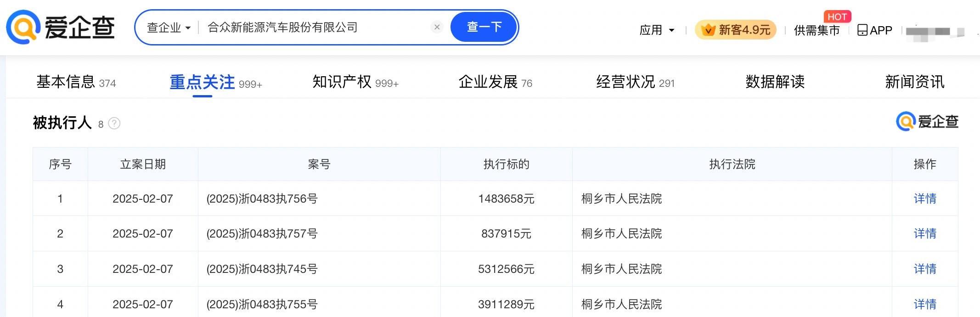Viewport: 980px width, 317px height.
Task: Open the 供需集市 link
Action: [817, 30]
